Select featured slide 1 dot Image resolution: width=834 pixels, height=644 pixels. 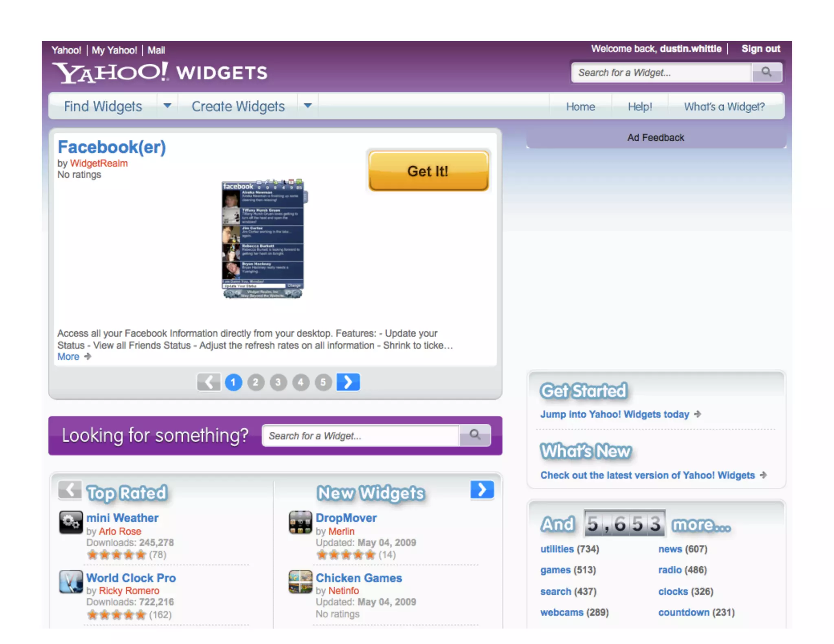pyautogui.click(x=233, y=382)
